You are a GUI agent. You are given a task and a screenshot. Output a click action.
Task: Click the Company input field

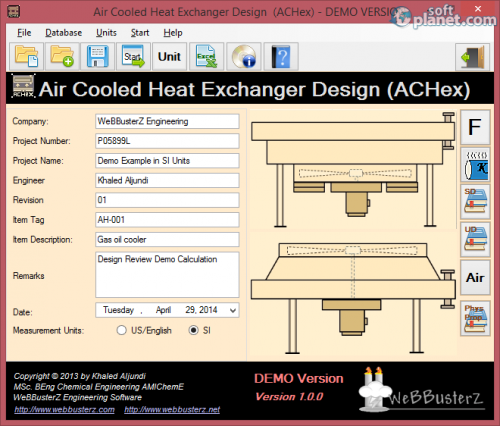(167, 121)
